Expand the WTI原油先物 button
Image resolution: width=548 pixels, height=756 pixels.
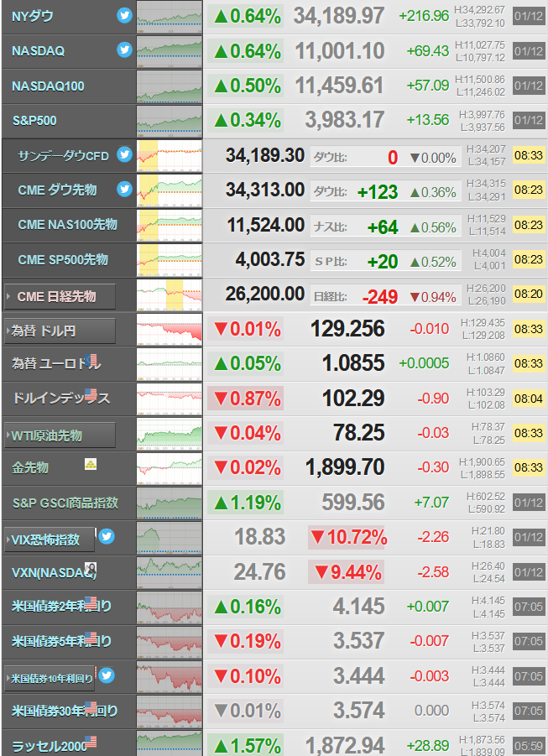(x=60, y=435)
